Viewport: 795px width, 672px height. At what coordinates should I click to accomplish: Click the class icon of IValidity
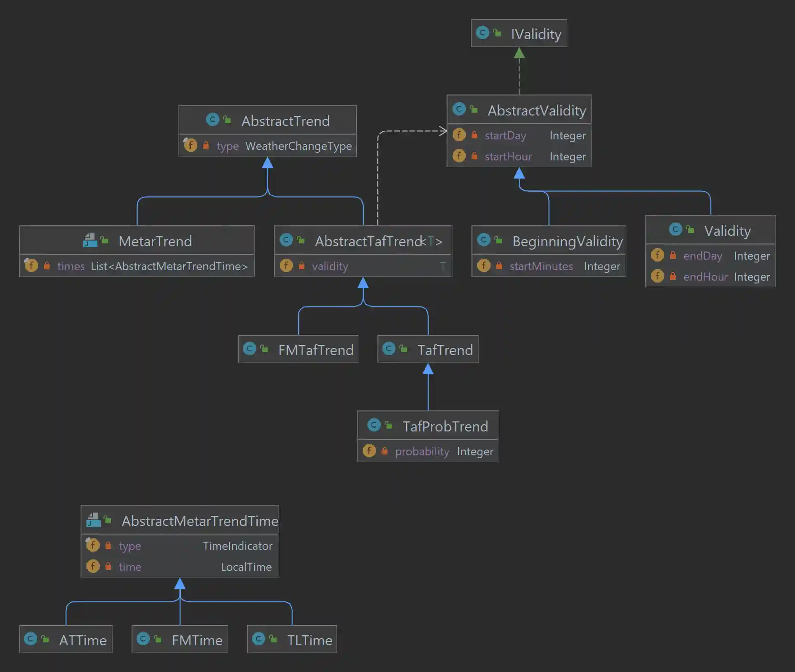483,33
